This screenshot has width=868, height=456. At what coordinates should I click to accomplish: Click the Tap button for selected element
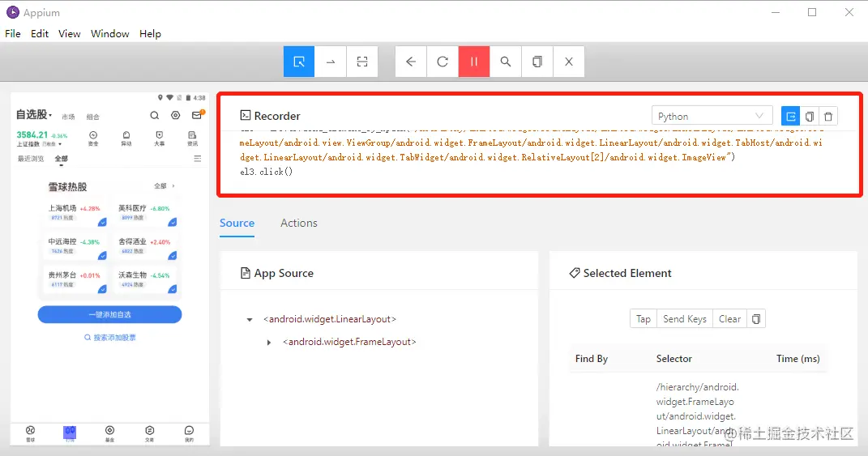point(644,319)
